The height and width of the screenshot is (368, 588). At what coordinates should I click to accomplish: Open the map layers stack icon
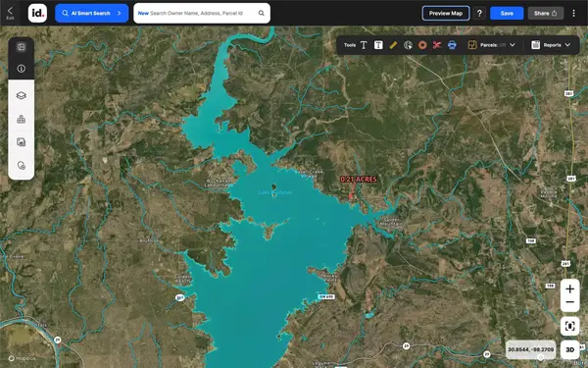[21, 96]
